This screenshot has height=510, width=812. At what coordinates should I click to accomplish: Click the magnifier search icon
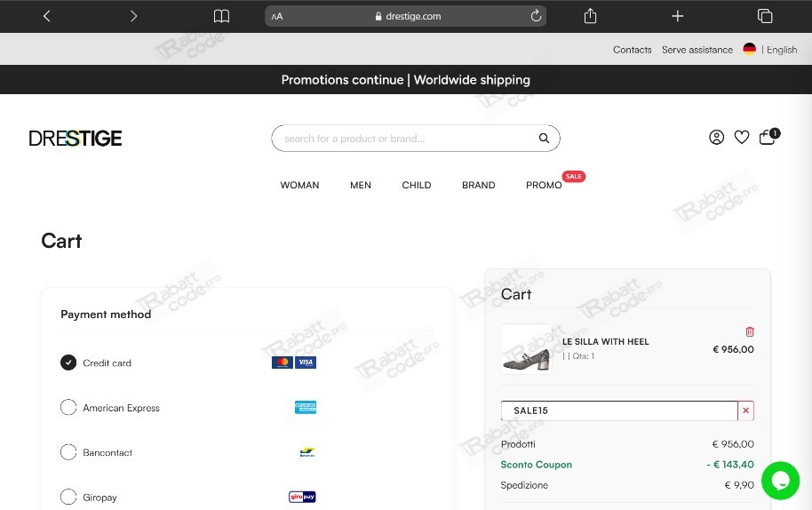[544, 139]
